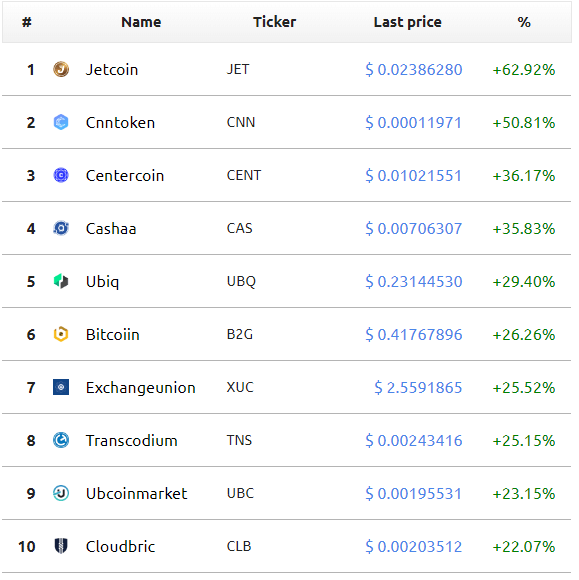Click the +25.52% change value

coord(524,387)
